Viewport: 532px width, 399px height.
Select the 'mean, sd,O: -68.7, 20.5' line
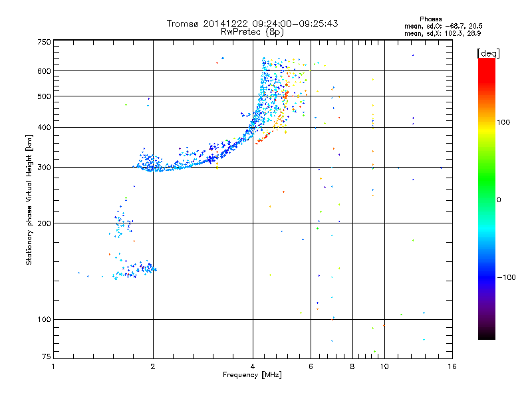[x=443, y=26]
